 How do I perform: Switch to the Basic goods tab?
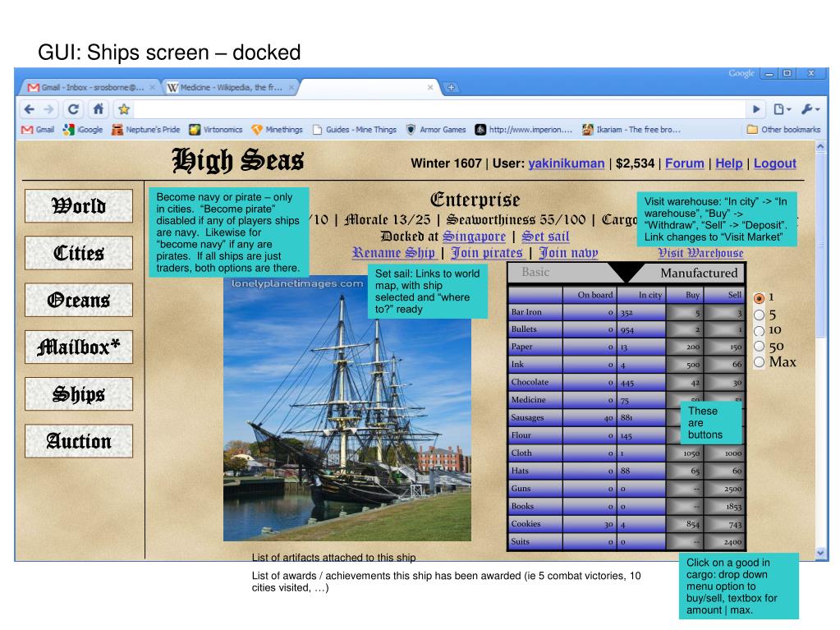[535, 272]
